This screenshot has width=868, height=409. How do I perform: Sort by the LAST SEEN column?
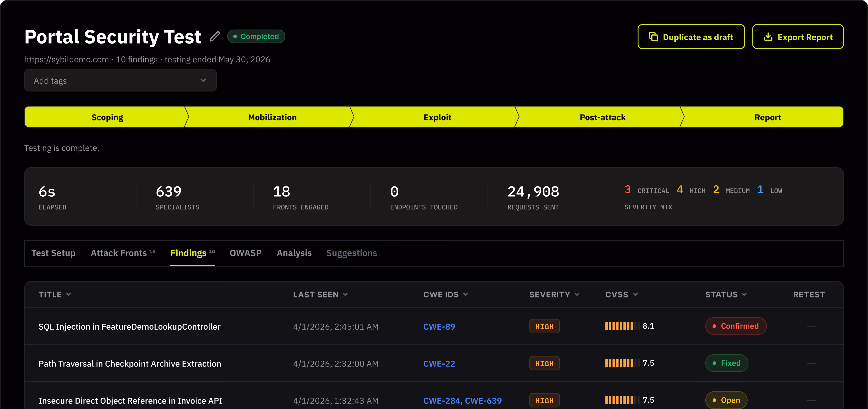[320, 295]
